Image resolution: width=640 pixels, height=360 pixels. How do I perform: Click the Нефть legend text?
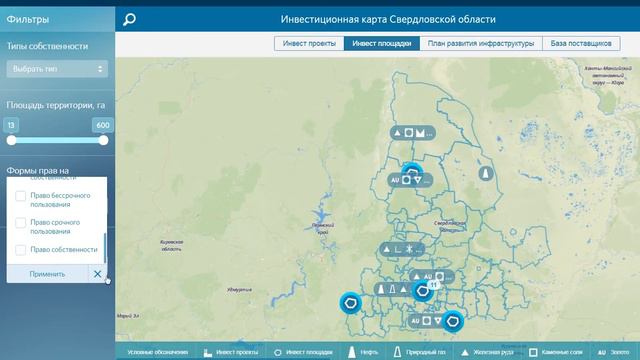click(369, 352)
